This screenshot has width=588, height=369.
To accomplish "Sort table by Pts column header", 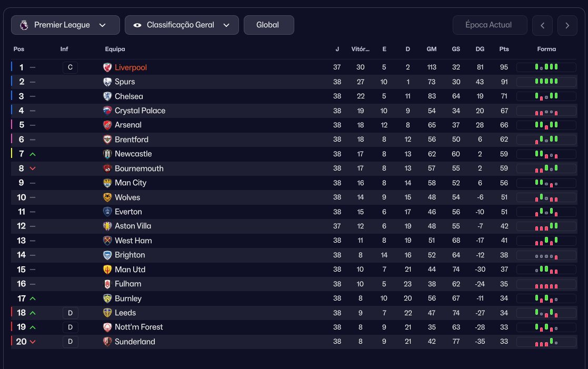I will pos(504,49).
